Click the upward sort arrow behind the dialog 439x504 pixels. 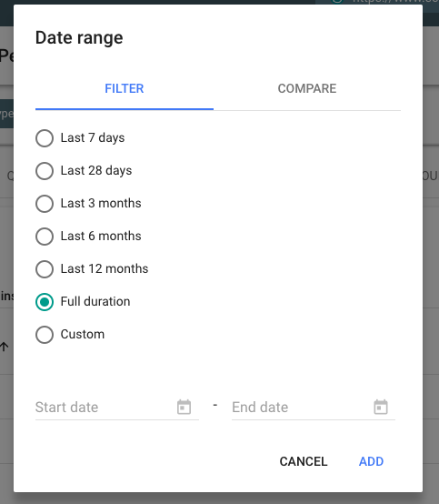point(5,347)
